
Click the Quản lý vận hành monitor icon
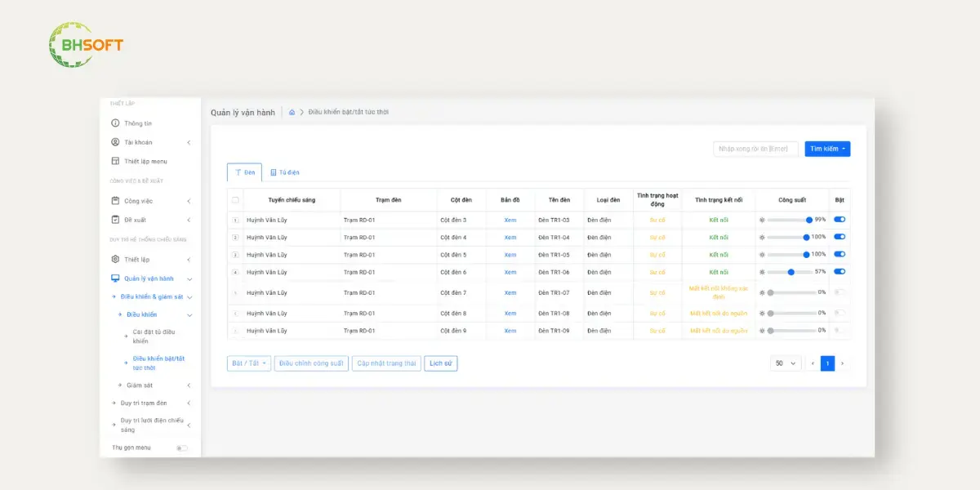[x=115, y=278]
